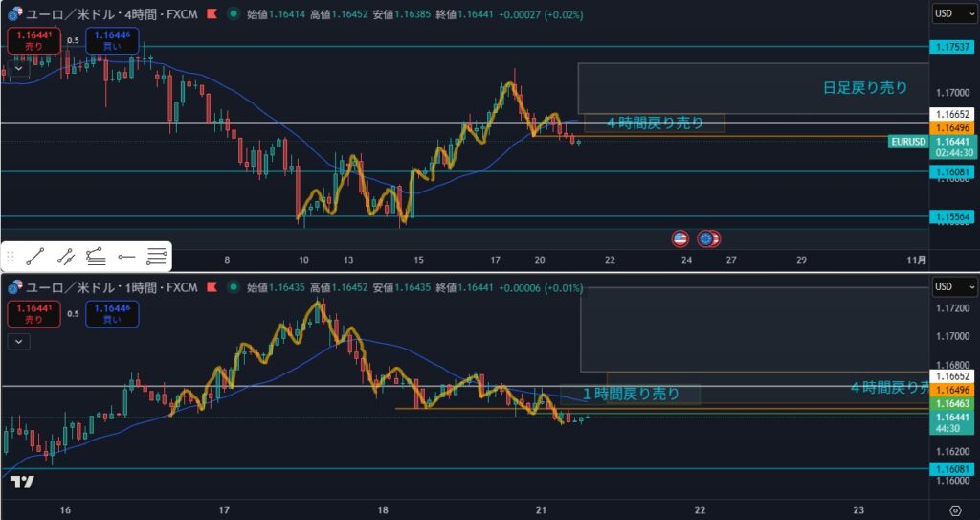Collapse the indicator legend in the 4-hour chart
This screenshot has height=520, width=980.
pos(18,68)
